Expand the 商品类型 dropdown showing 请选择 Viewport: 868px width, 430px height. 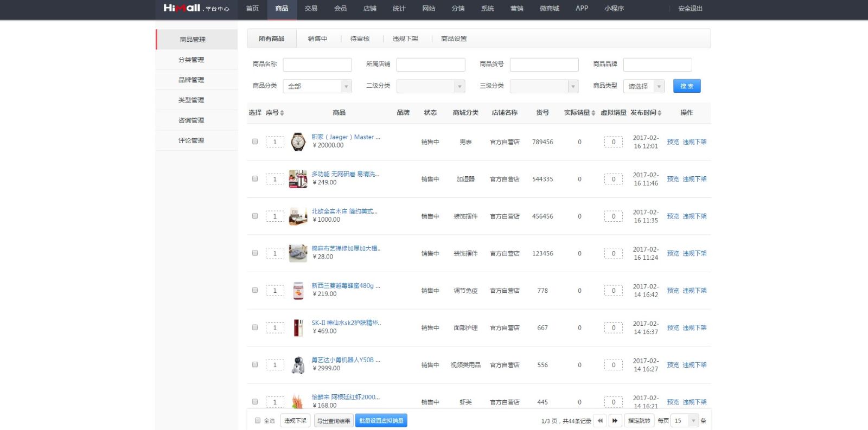tap(643, 86)
